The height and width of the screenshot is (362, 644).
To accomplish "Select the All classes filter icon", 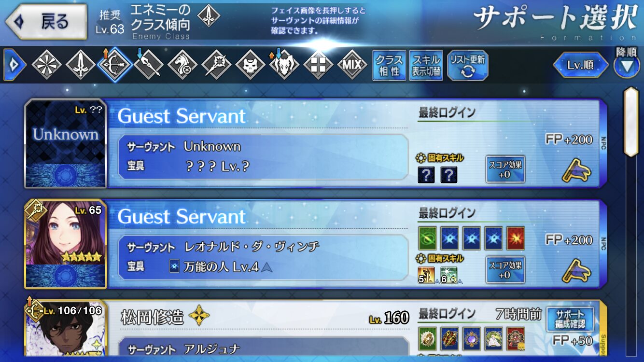I will 46,65.
